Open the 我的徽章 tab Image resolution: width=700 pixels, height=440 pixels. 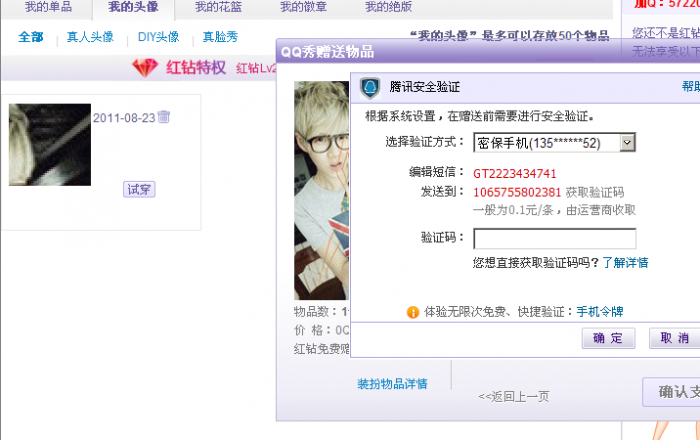(x=303, y=7)
